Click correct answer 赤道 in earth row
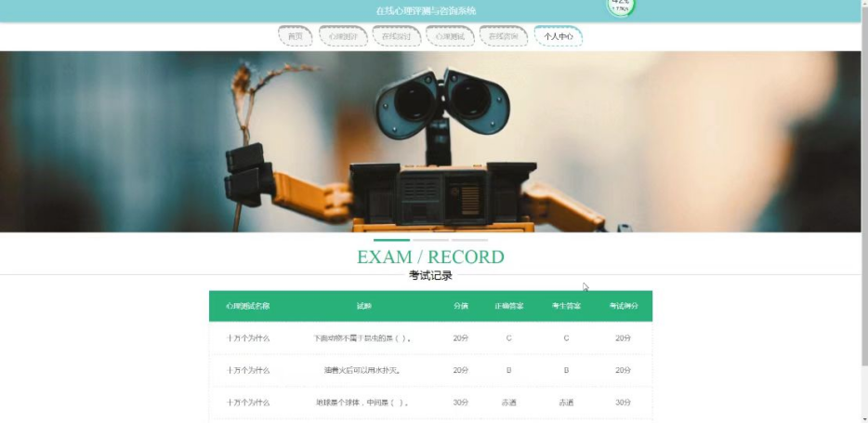 [x=509, y=403]
